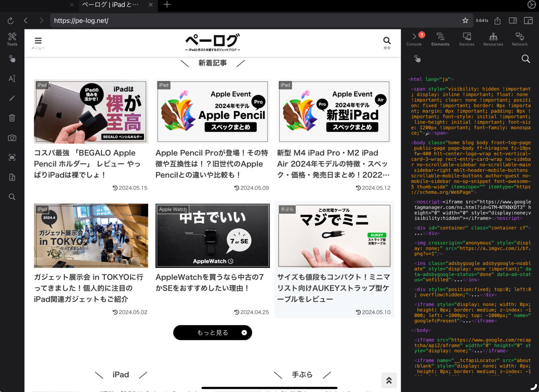Click the trash delete tool in sidebar
Viewport: 539px width, 392px height.
(x=12, y=118)
